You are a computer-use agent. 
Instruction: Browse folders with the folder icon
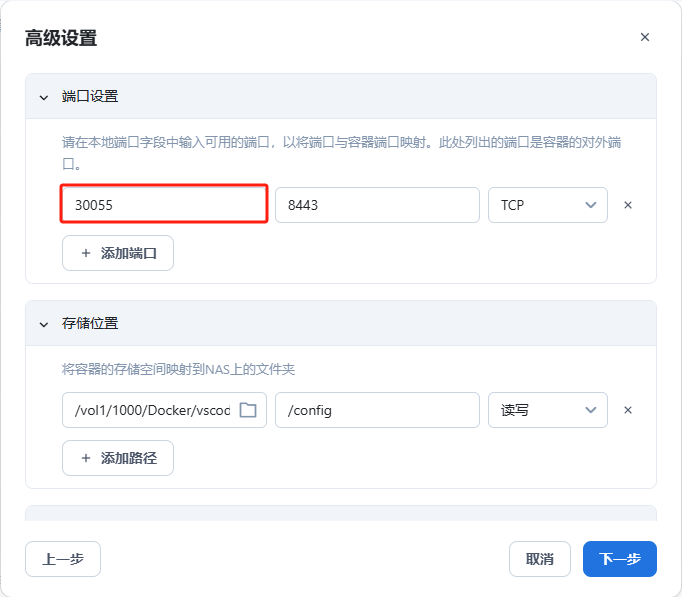click(x=248, y=410)
